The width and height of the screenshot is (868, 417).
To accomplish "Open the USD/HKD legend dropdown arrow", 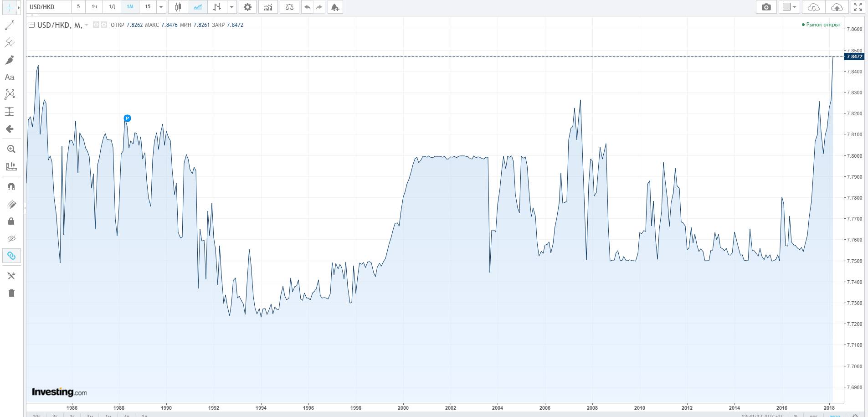I will [x=87, y=25].
